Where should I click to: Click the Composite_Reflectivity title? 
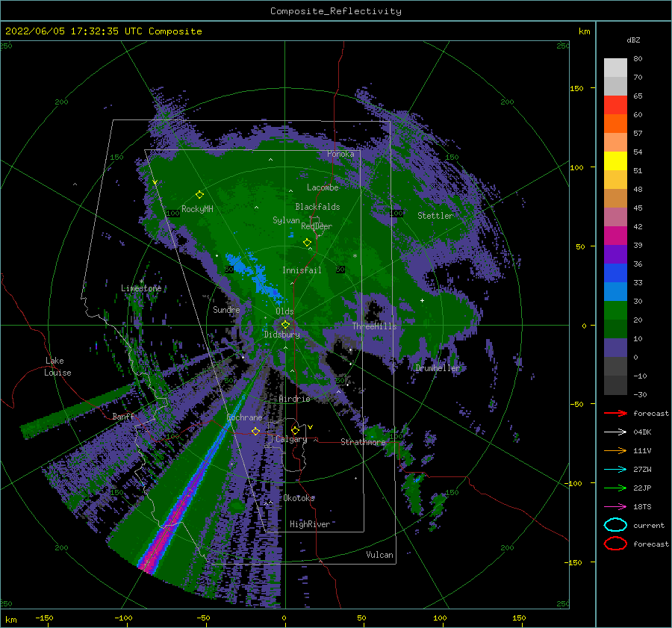pyautogui.click(x=335, y=11)
